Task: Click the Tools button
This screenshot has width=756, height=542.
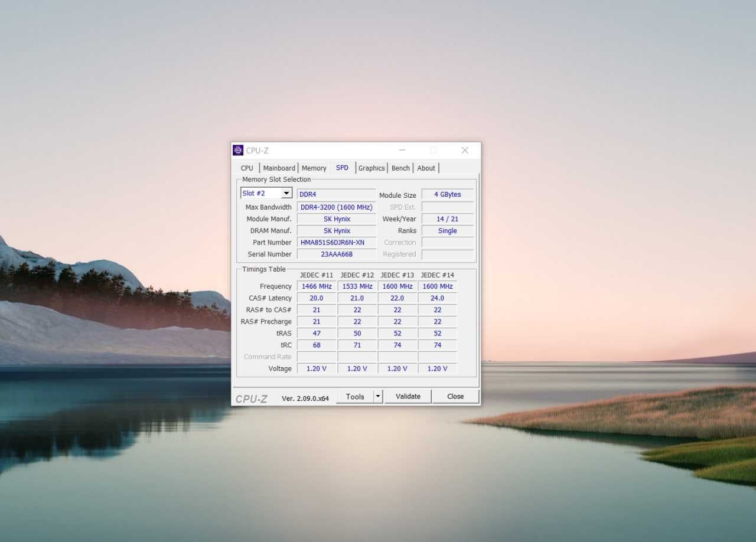Action: click(x=355, y=397)
